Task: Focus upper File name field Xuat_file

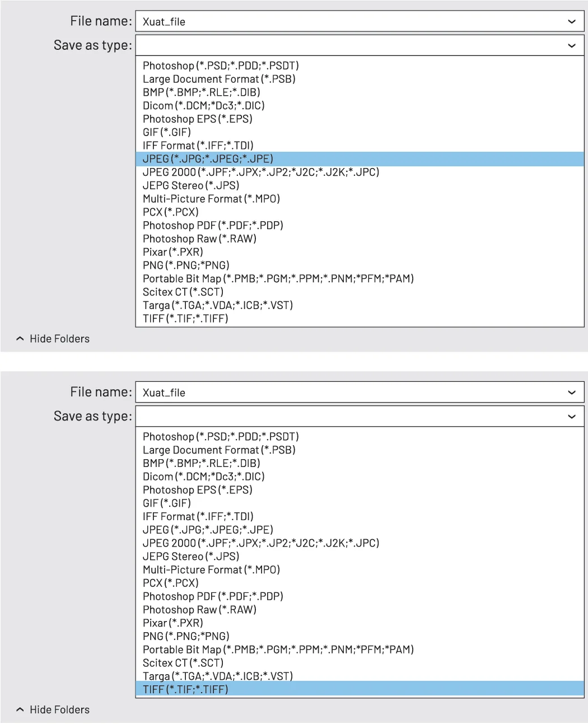Action: tap(360, 22)
